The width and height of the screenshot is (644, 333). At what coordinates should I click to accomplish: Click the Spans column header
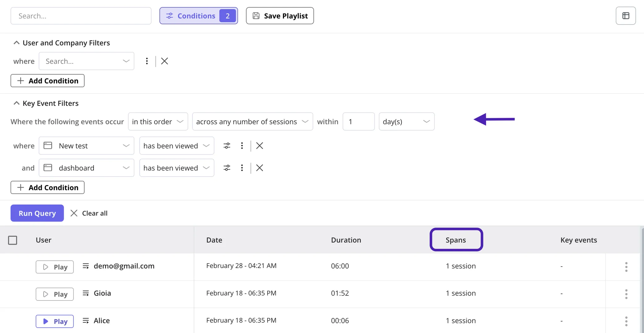(456, 240)
